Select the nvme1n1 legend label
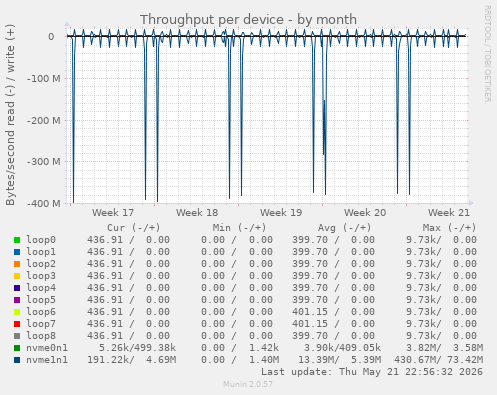Viewport: 497px width, 395px height. 47,360
